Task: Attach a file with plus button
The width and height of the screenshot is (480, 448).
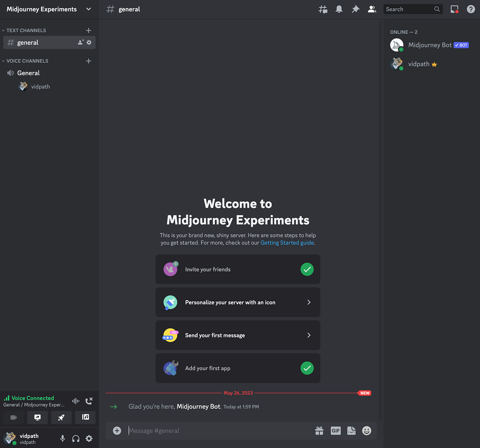Action: pyautogui.click(x=117, y=431)
